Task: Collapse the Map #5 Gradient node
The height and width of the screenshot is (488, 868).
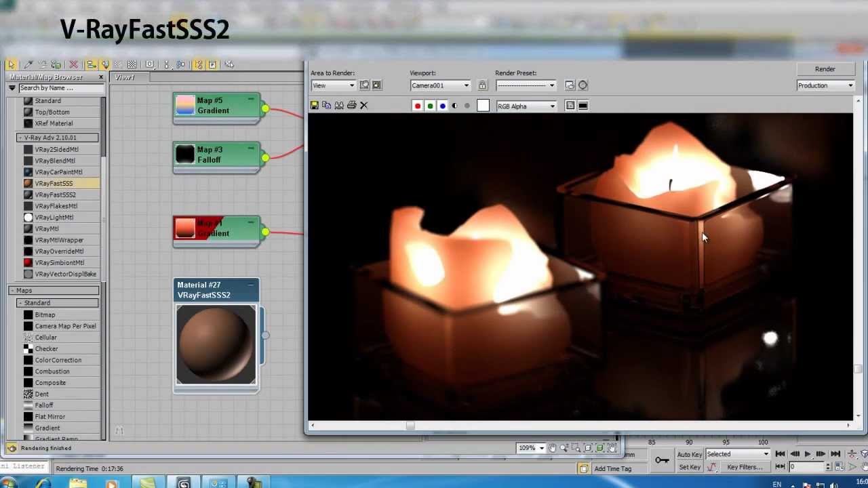Action: point(251,100)
